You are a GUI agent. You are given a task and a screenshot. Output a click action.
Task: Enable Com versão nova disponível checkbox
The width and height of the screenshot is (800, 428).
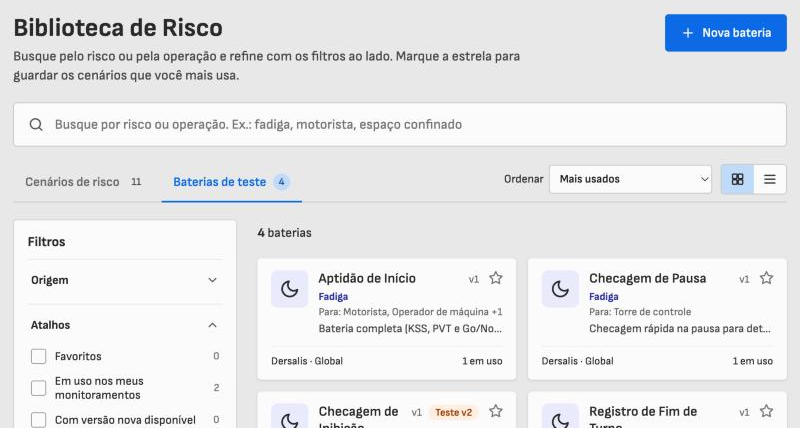pos(38,420)
